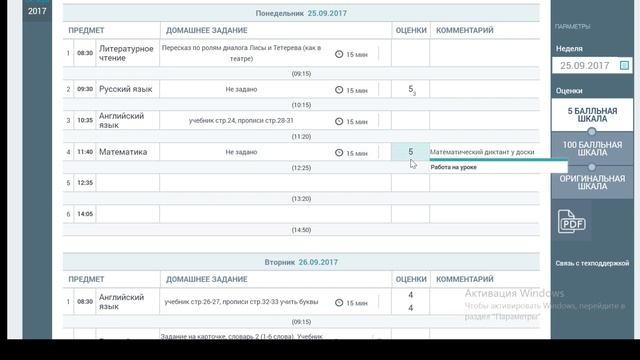Click Не задано in Математика row

pyautogui.click(x=241, y=152)
